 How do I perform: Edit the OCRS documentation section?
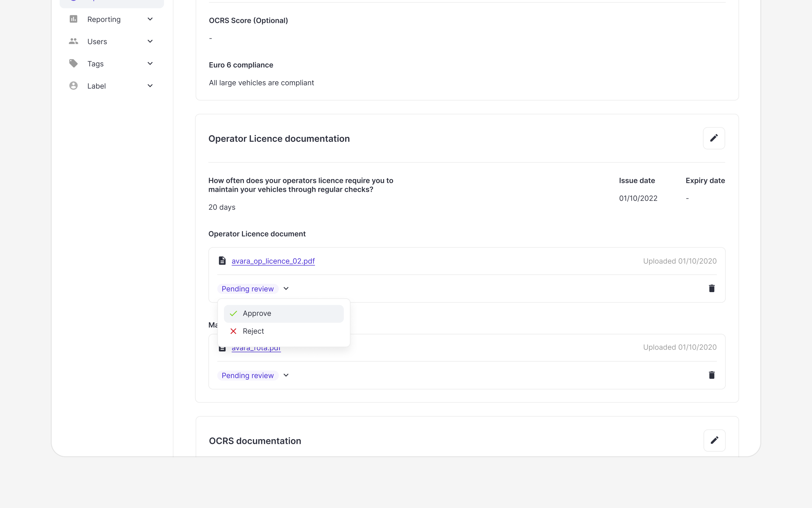[714, 440]
